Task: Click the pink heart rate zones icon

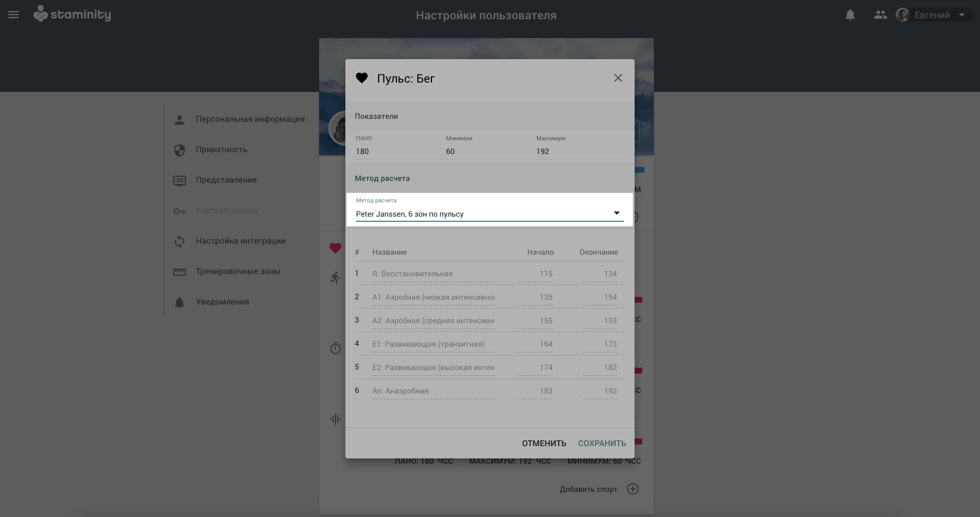Action: coord(335,248)
